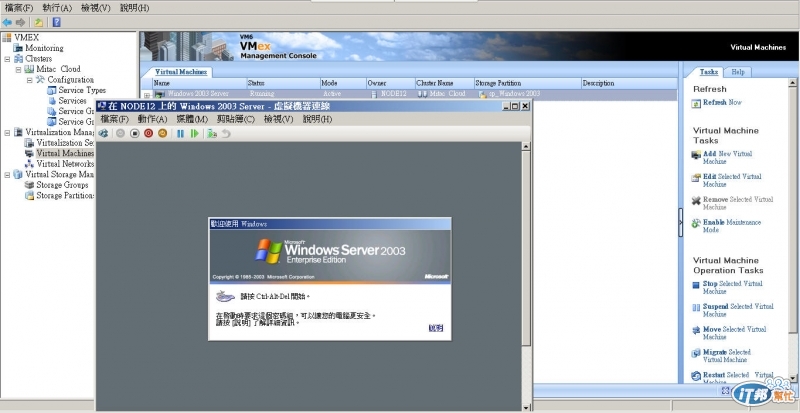This screenshot has width=800, height=413.
Task: Select Monitoring in the tree
Action: click(44, 48)
